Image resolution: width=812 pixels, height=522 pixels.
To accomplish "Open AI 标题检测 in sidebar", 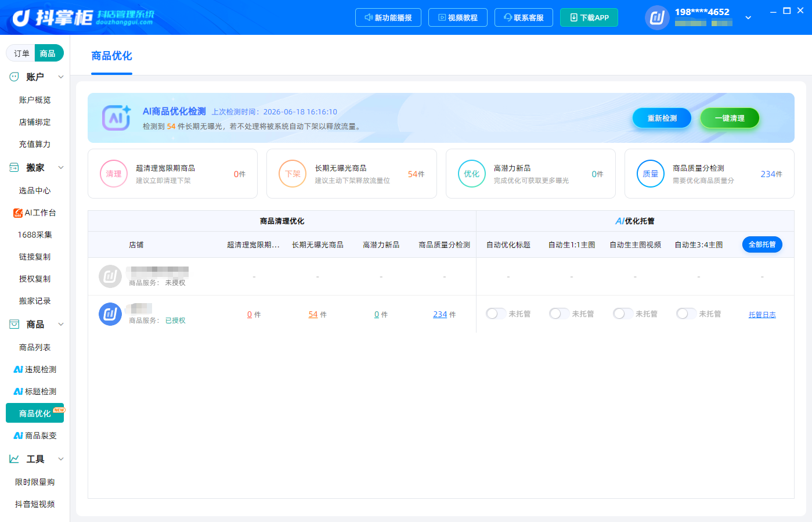I will pyautogui.click(x=35, y=391).
